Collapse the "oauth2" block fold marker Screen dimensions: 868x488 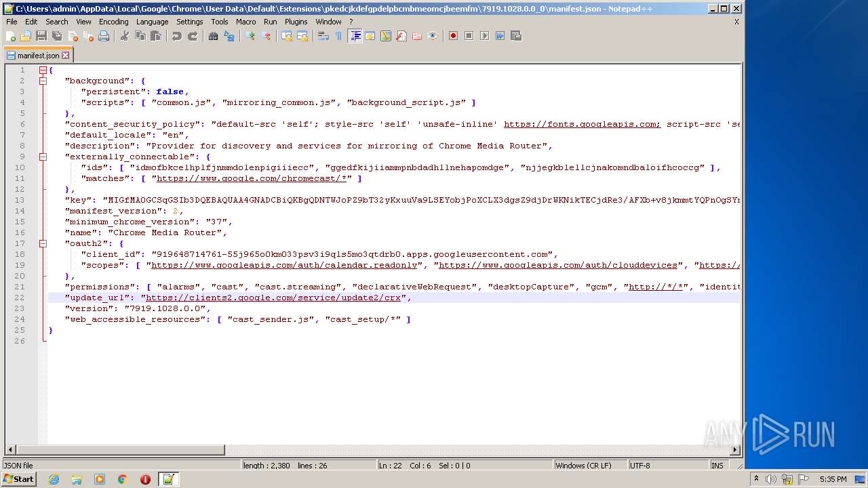(43, 243)
